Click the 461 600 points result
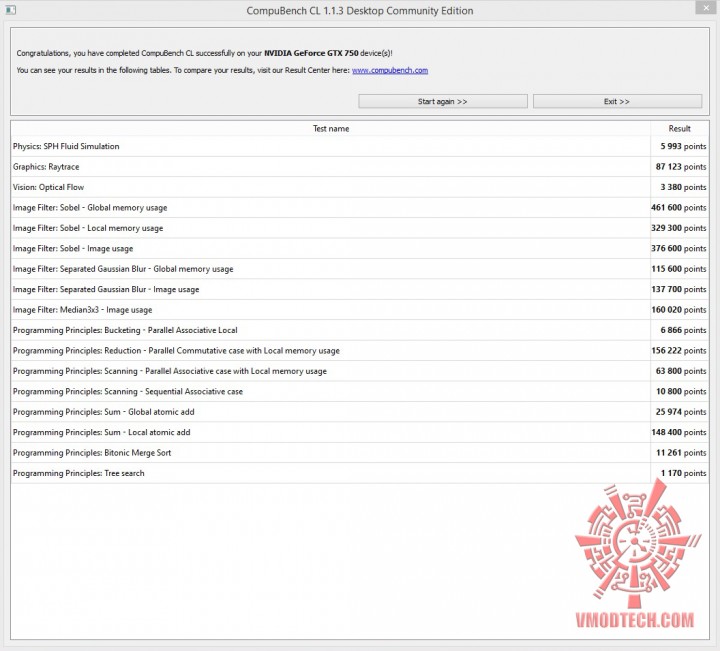 click(679, 208)
